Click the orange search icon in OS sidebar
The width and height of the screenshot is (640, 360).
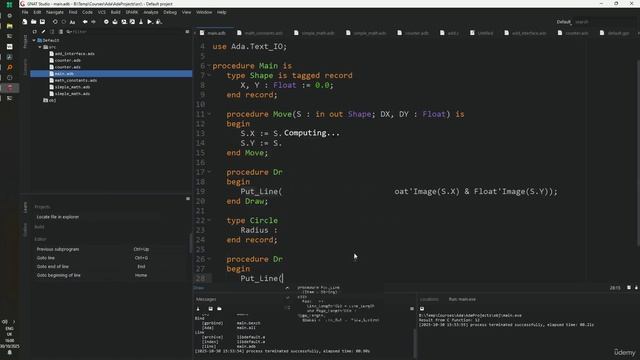9,67
